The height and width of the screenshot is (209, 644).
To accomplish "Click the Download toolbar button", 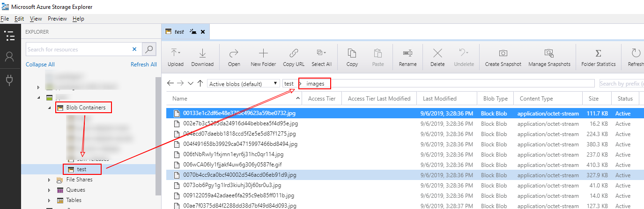I will 202,57.
